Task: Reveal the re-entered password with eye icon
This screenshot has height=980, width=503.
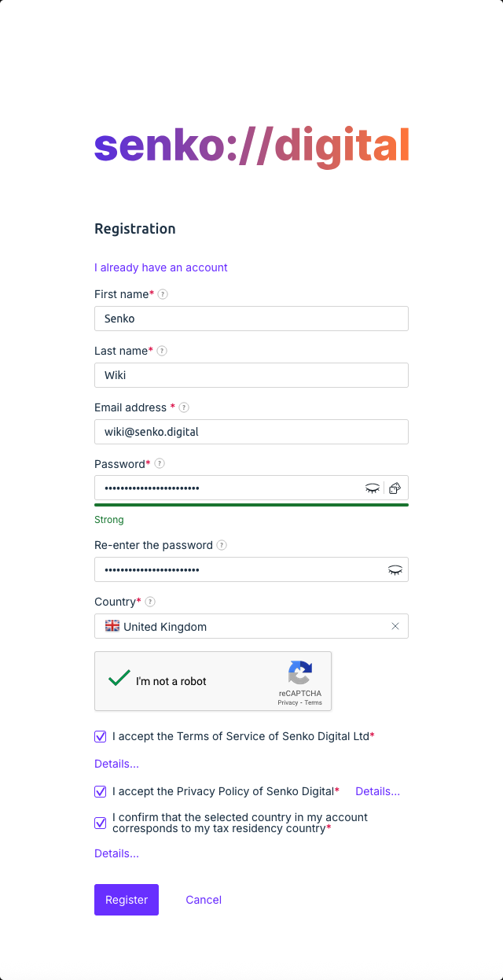Action: pyautogui.click(x=395, y=569)
